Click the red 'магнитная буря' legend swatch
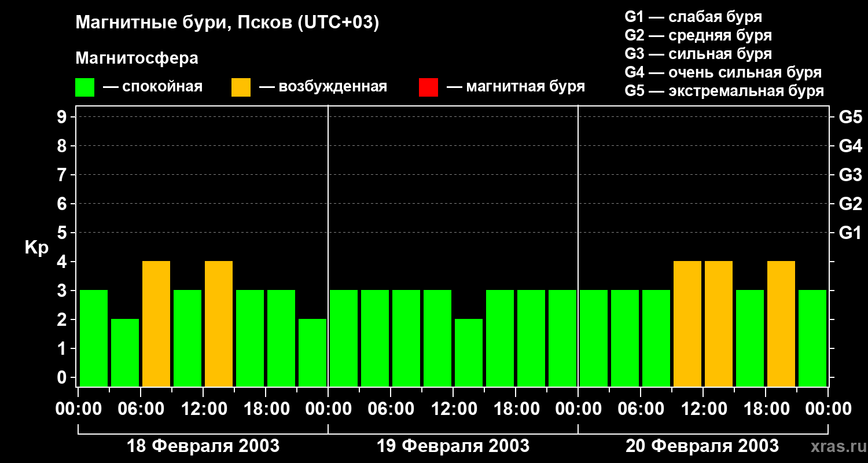The height and width of the screenshot is (463, 868). [x=428, y=87]
